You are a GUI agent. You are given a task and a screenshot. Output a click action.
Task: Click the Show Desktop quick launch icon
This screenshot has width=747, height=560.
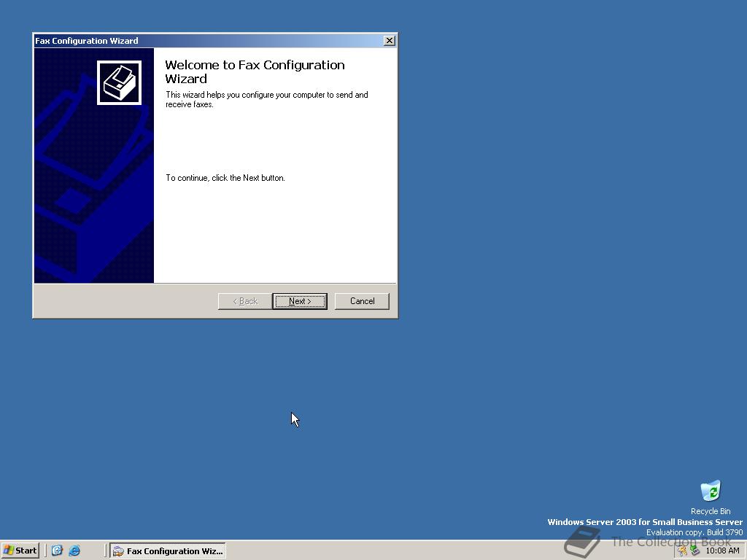[57, 551]
